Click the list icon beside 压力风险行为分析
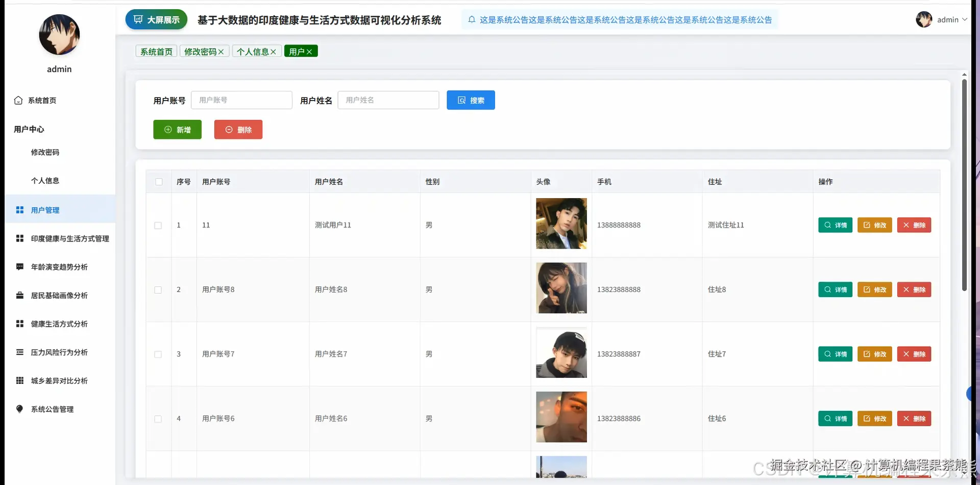 [x=20, y=352]
